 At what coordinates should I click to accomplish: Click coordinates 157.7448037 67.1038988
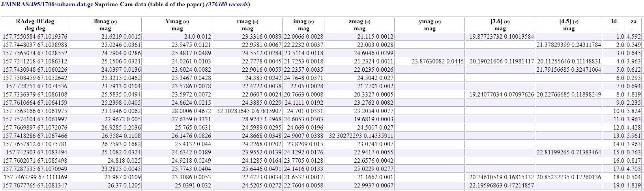coord(35,45)
